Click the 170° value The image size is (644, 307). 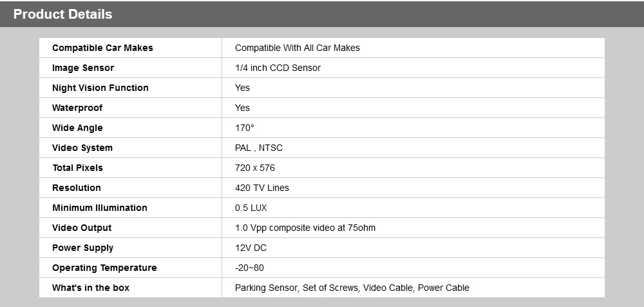[x=244, y=128]
